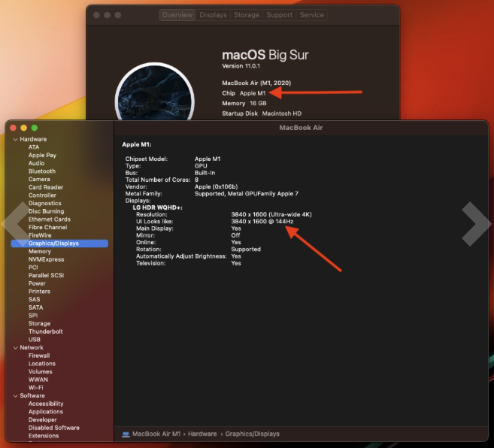Viewport: 494px width, 448px height.
Task: Select Audio in the sidebar
Action: point(36,163)
